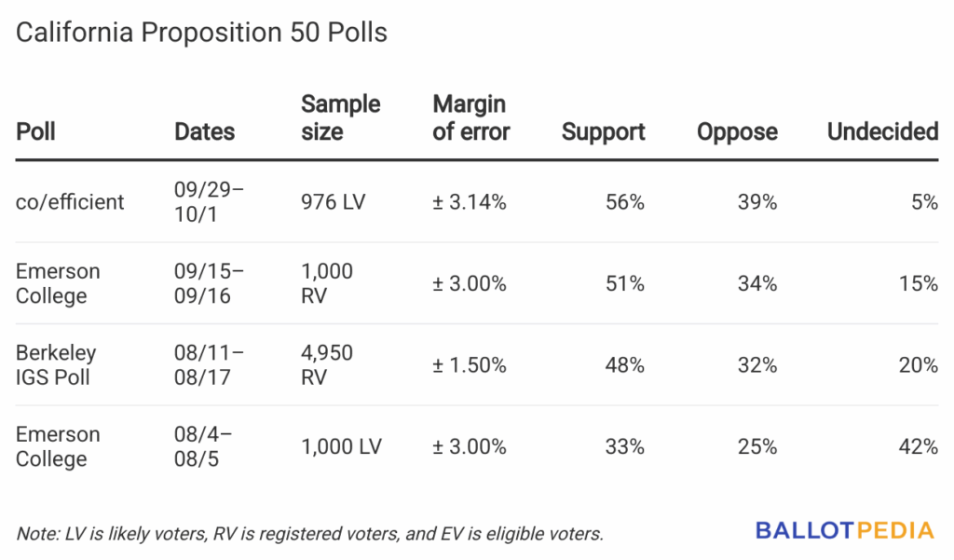Click the Sample size column header

340,117
